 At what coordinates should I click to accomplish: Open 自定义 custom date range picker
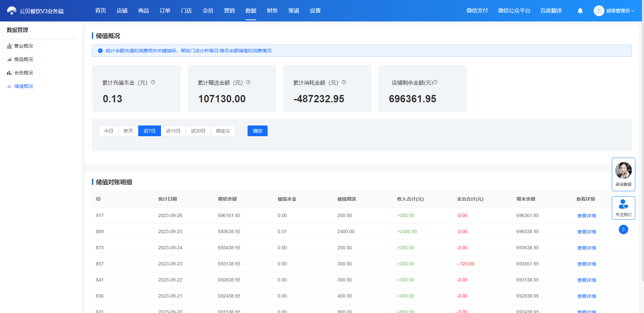[x=223, y=131]
